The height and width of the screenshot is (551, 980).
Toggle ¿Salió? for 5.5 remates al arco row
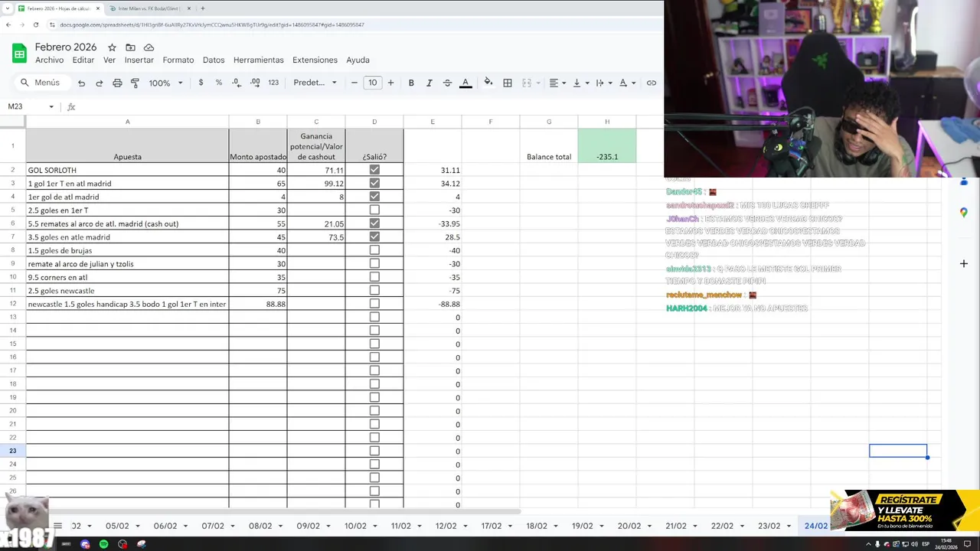pos(374,223)
